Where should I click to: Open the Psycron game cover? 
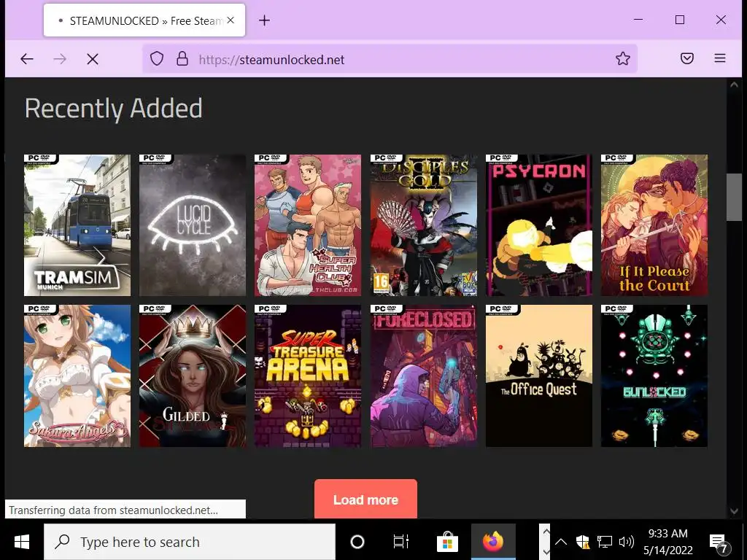pyautogui.click(x=539, y=225)
